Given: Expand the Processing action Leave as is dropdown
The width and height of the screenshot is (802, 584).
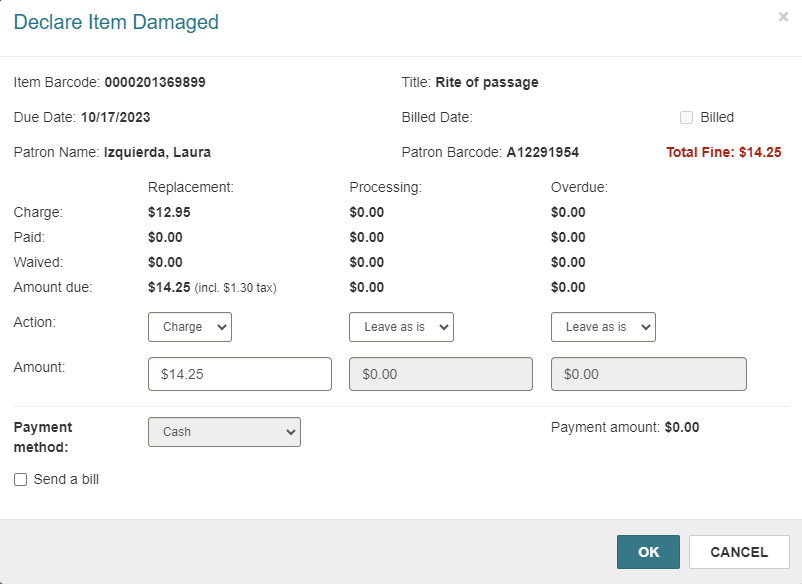Looking at the screenshot, I should 402,327.
